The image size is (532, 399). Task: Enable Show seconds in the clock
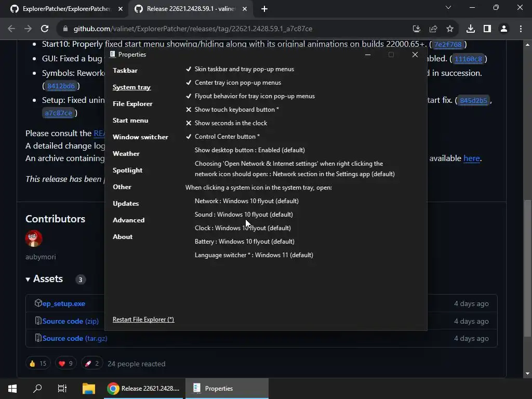(227, 123)
